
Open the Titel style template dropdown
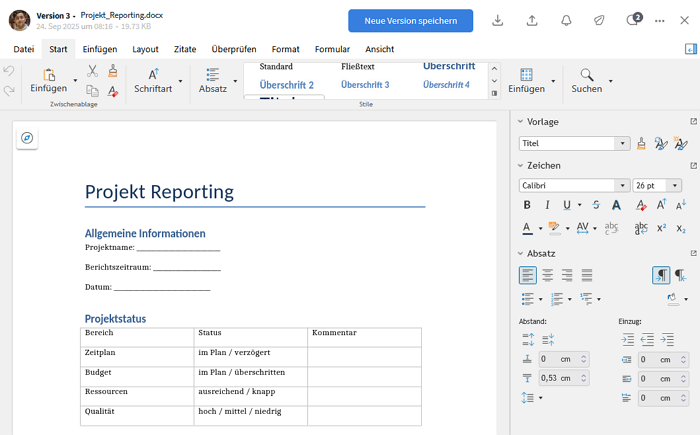(623, 143)
